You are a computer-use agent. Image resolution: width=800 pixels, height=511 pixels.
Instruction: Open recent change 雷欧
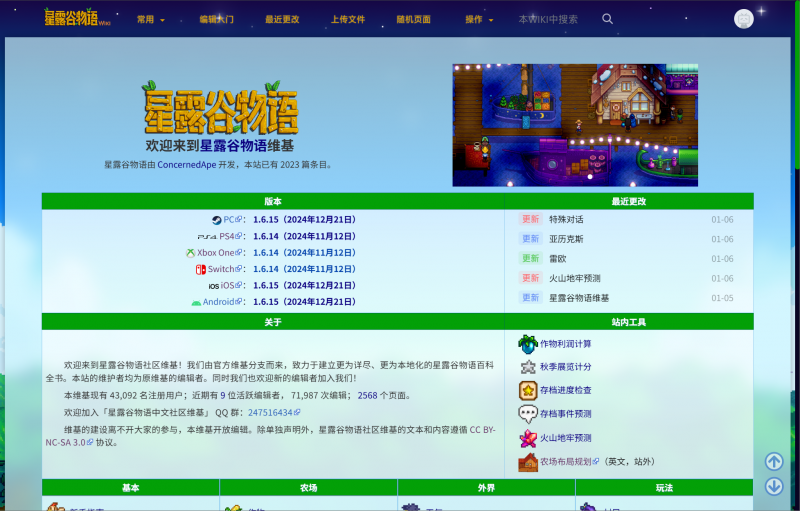(558, 259)
